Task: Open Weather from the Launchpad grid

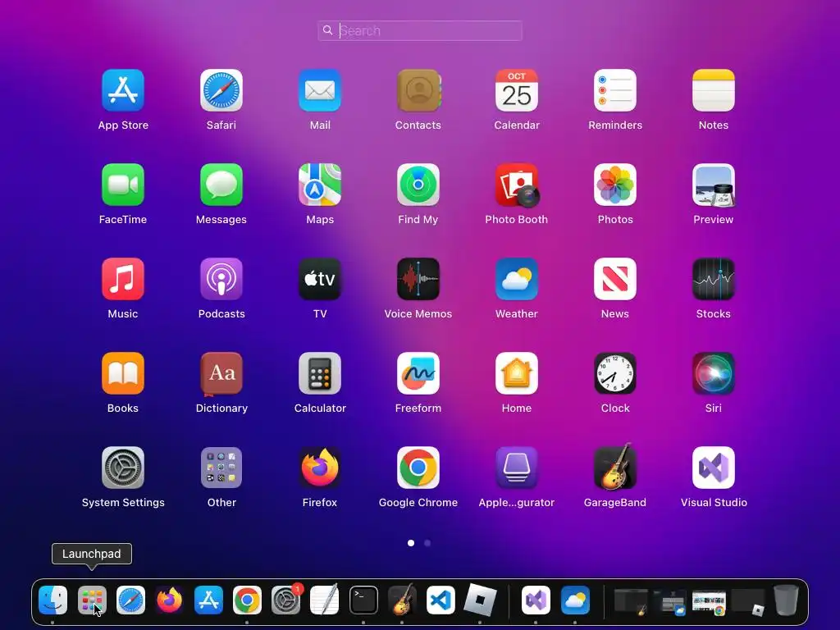Action: coord(517,279)
